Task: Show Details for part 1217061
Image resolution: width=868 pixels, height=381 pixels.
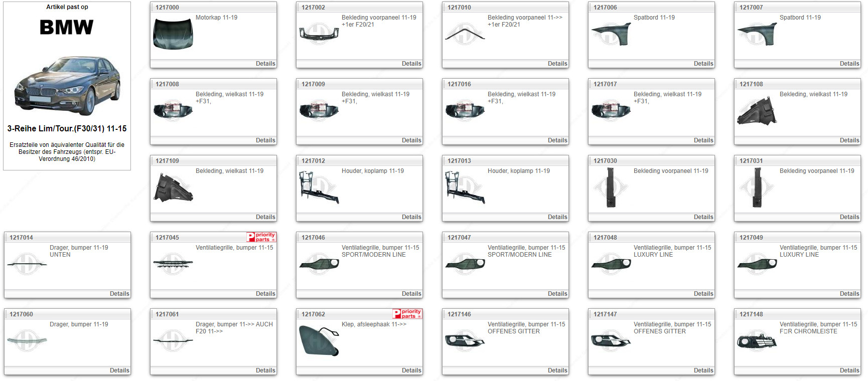Action: point(265,370)
